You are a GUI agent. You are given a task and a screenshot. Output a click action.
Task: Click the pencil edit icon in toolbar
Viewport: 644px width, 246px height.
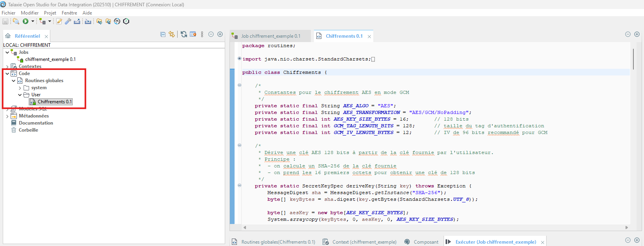pos(59,21)
